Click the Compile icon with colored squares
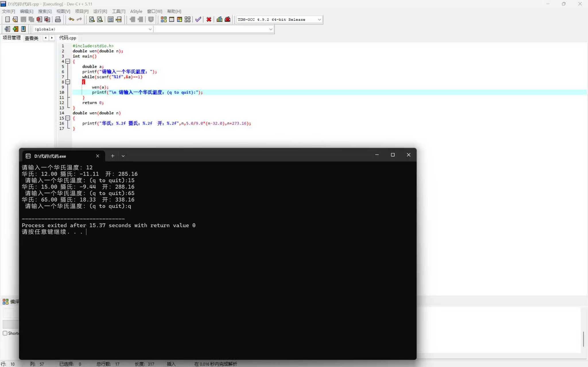 164,19
